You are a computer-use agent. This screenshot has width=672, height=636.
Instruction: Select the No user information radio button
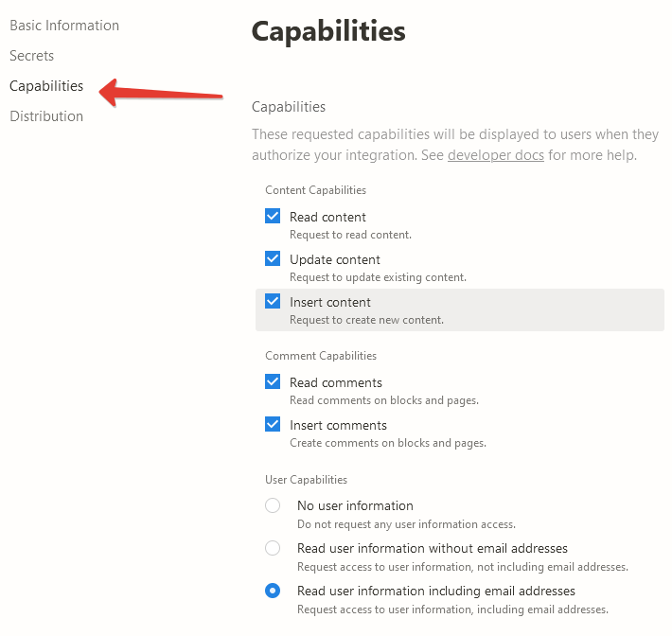pos(273,505)
